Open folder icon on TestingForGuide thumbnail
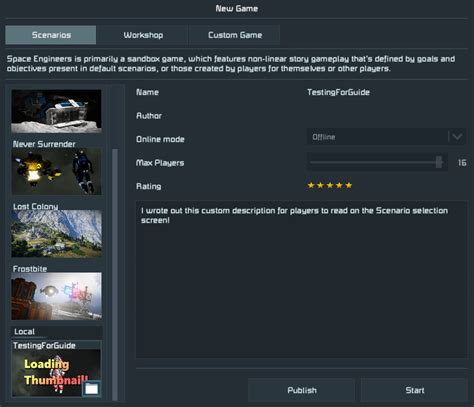The width and height of the screenshot is (474, 407). click(x=91, y=389)
